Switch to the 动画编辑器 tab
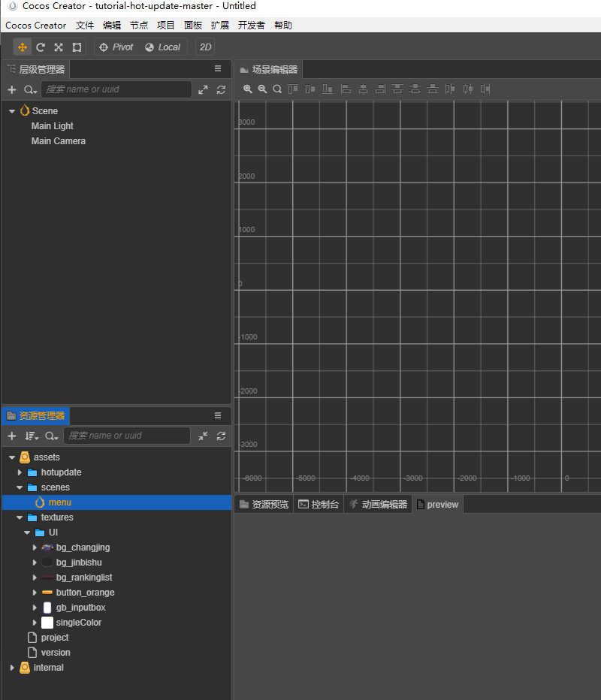 [378, 505]
